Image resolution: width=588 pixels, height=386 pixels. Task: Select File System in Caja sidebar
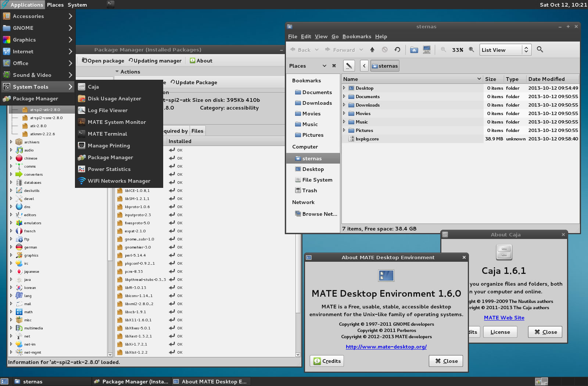click(313, 180)
